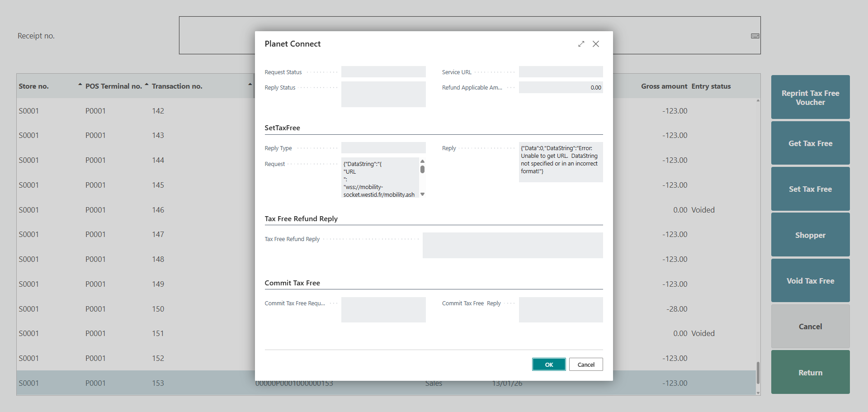Click the Reprint Tax Free Voucher button

pos(810,97)
